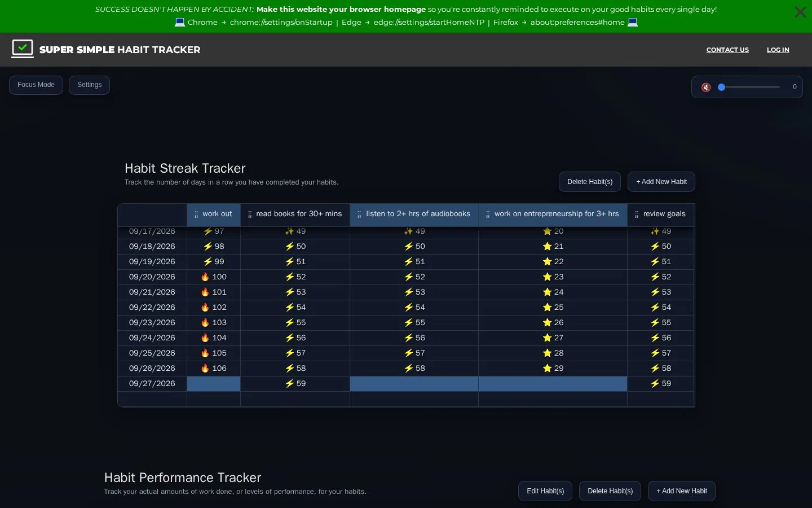Mark the empty audiobooks cell for 09/27/2026
Image resolution: width=812 pixels, height=508 pixels.
[x=414, y=384]
